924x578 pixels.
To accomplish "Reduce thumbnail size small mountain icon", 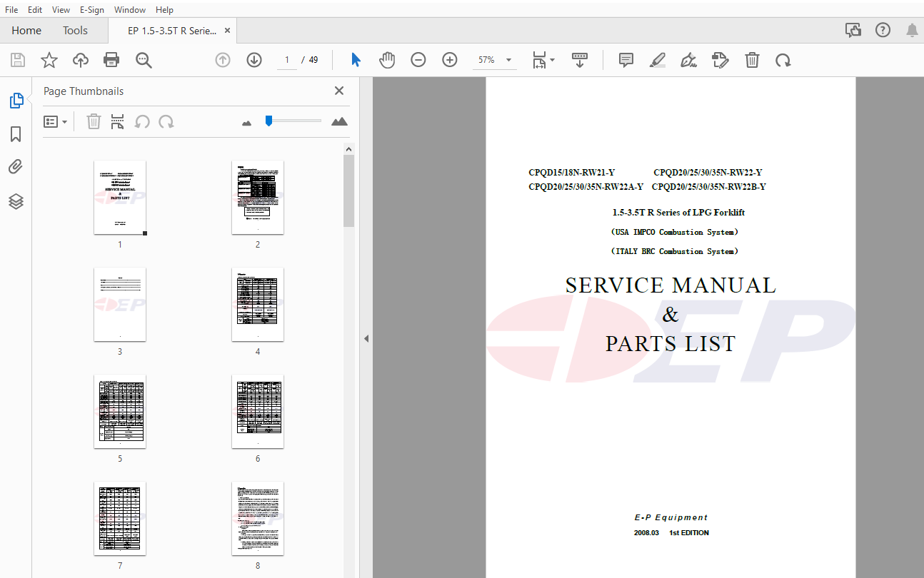I will pos(247,123).
